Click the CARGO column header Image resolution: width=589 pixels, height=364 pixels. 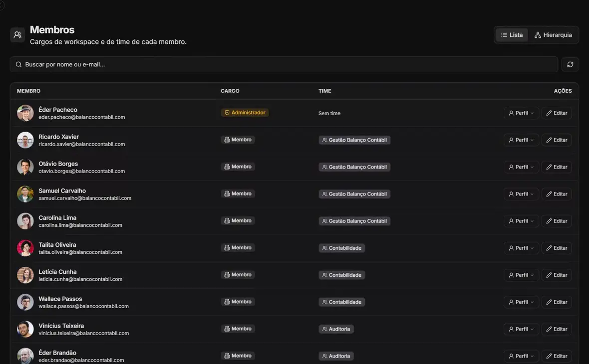coord(230,91)
